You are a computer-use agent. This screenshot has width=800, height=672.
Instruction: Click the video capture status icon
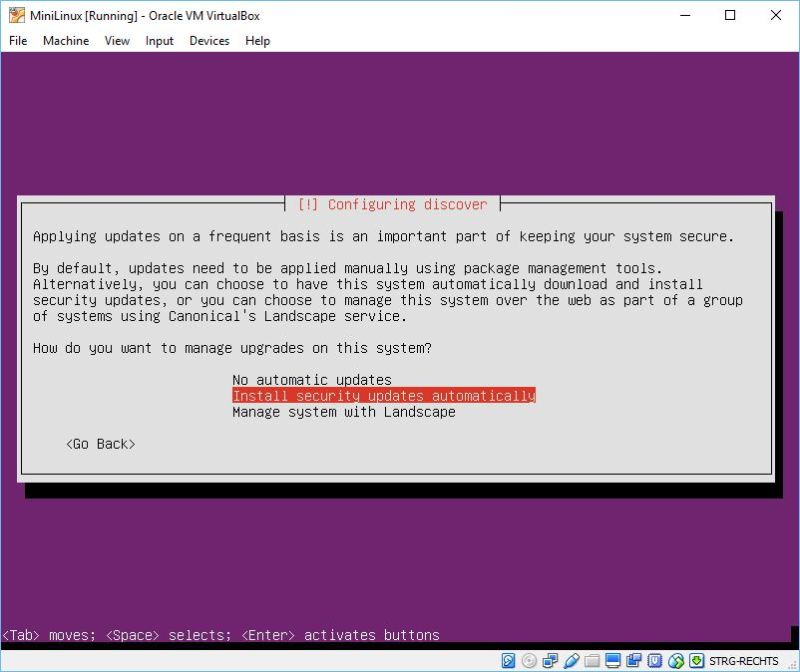pos(634,661)
